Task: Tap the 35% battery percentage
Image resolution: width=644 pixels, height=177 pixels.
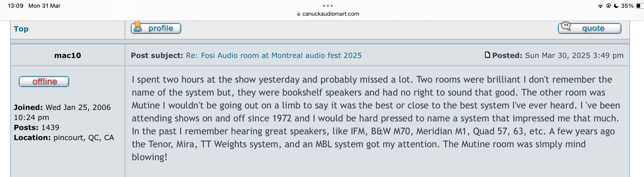Action: click(x=627, y=6)
